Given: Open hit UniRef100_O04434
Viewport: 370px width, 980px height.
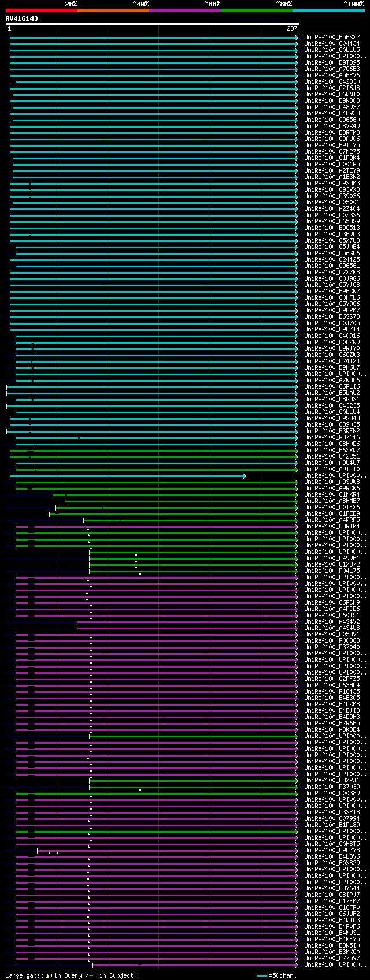Looking at the screenshot, I should [332, 43].
